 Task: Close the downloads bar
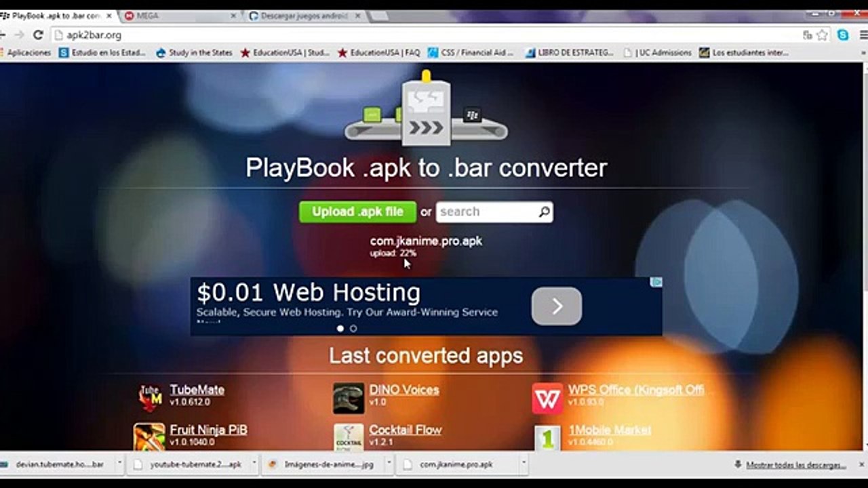click(x=861, y=464)
